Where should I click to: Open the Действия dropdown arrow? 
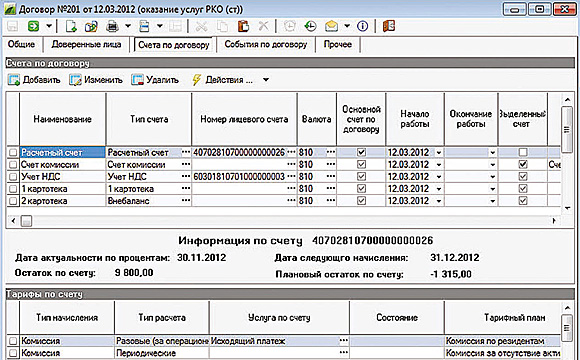point(266,80)
